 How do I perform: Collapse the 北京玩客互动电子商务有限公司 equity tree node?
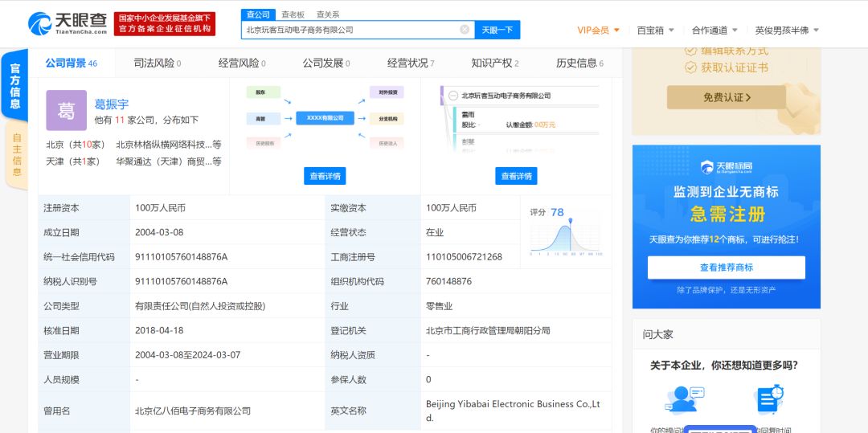[453, 96]
